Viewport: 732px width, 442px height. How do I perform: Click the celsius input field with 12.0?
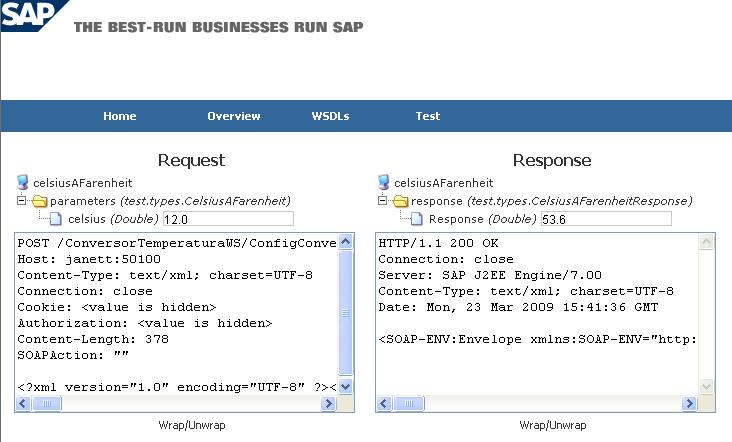click(228, 219)
